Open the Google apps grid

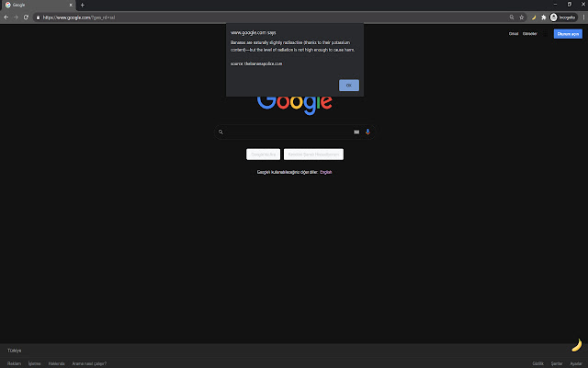[x=545, y=34]
